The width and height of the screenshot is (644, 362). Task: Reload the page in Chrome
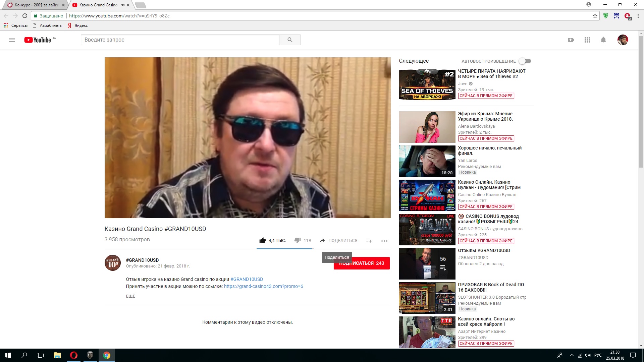24,16
